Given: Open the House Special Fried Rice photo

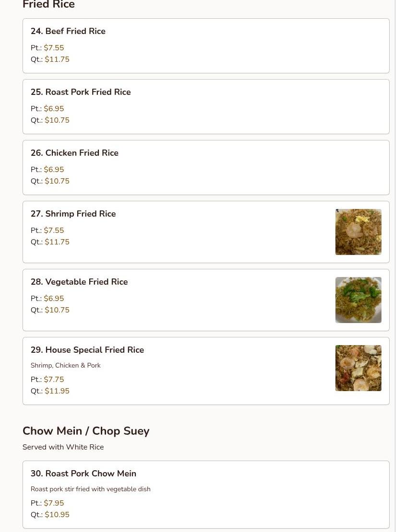Looking at the screenshot, I should pos(358,368).
